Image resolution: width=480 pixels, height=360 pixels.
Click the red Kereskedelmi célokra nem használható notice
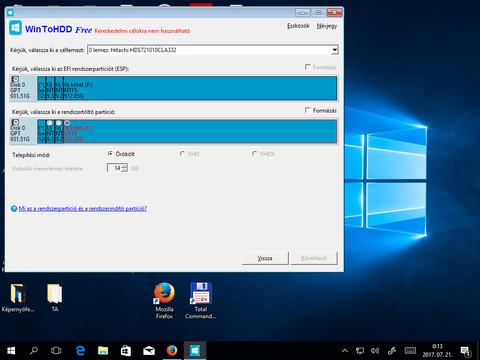coord(142,31)
